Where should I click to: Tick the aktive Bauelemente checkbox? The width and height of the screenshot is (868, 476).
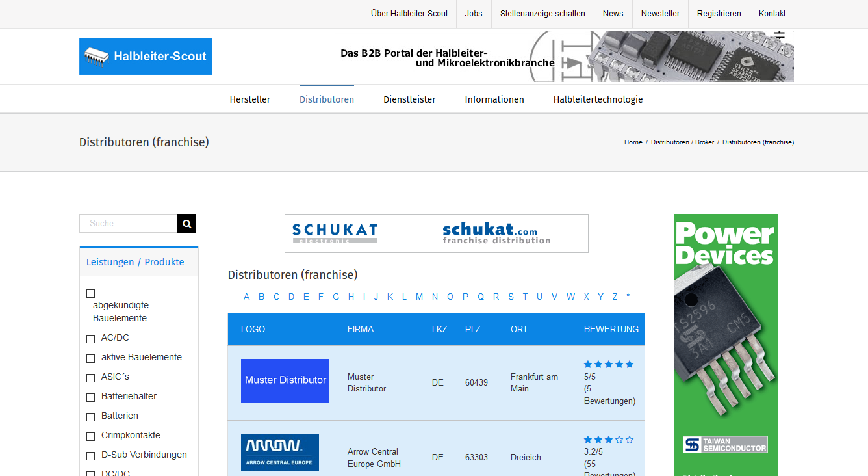click(90, 358)
